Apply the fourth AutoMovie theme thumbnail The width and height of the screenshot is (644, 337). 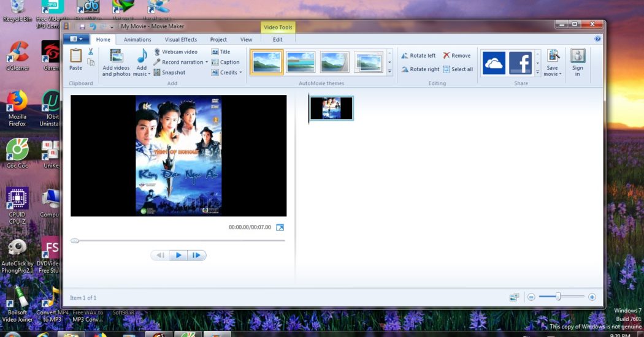point(369,62)
